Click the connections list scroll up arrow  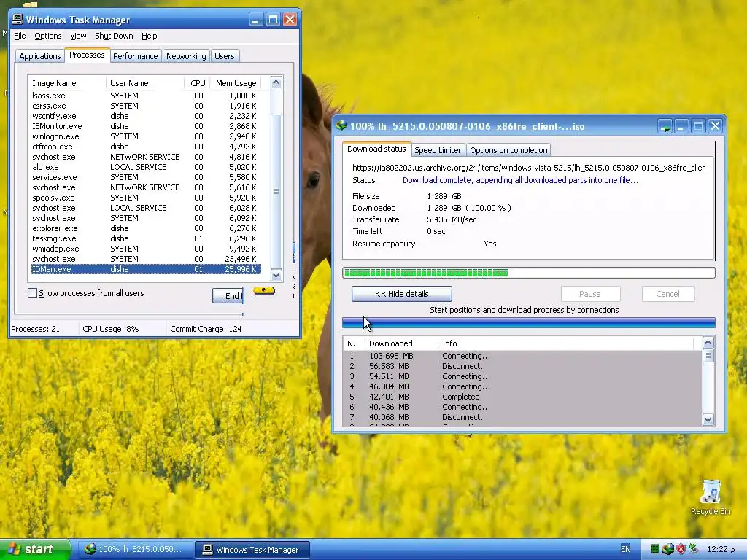[x=708, y=343]
